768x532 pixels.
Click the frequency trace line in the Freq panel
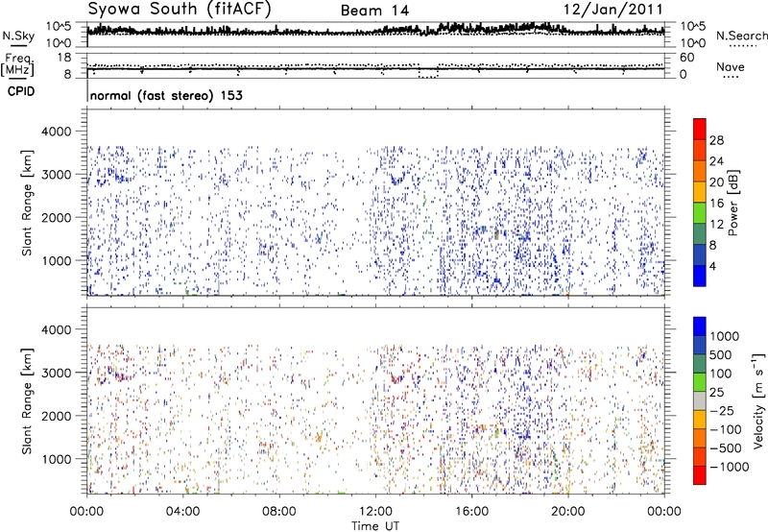pos(375,68)
